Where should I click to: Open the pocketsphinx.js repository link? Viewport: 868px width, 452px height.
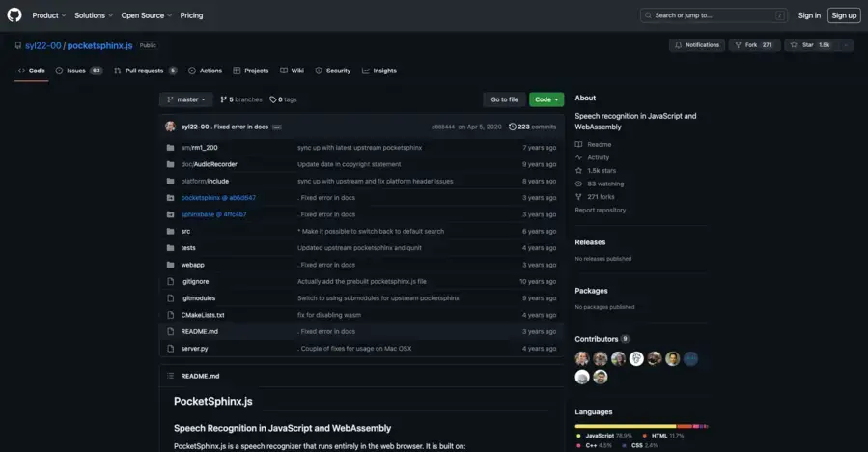click(99, 45)
